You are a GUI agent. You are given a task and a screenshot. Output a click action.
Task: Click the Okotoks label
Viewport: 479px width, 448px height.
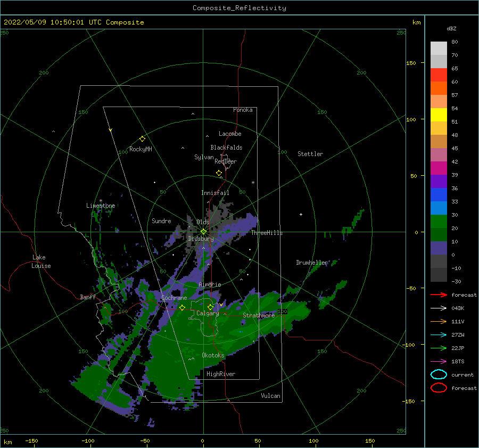[213, 355]
